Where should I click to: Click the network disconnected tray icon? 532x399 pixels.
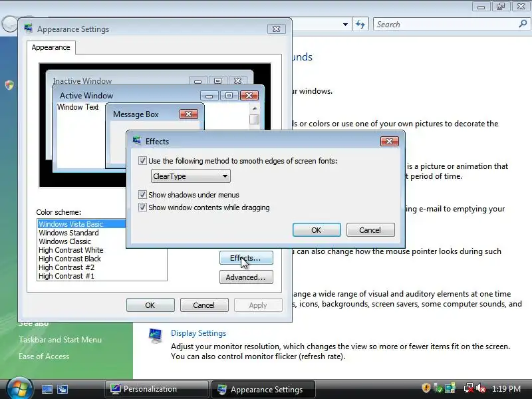pos(469,388)
